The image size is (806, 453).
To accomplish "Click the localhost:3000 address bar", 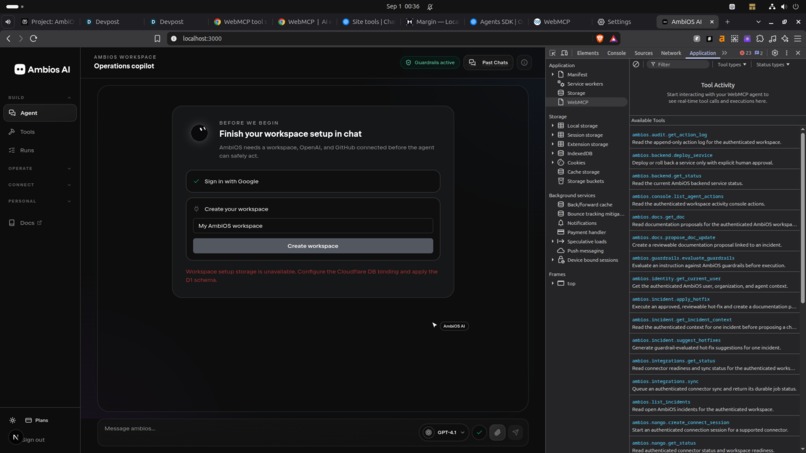I will coord(380,39).
